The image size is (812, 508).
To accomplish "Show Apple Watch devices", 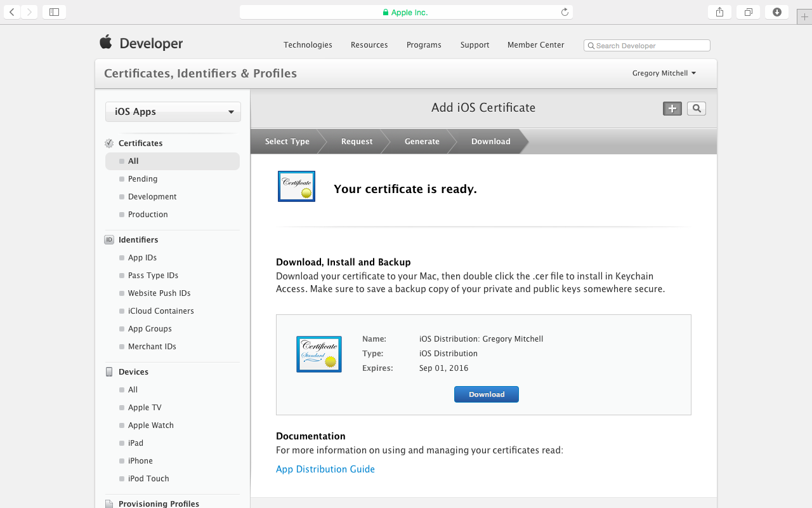I will (x=151, y=425).
